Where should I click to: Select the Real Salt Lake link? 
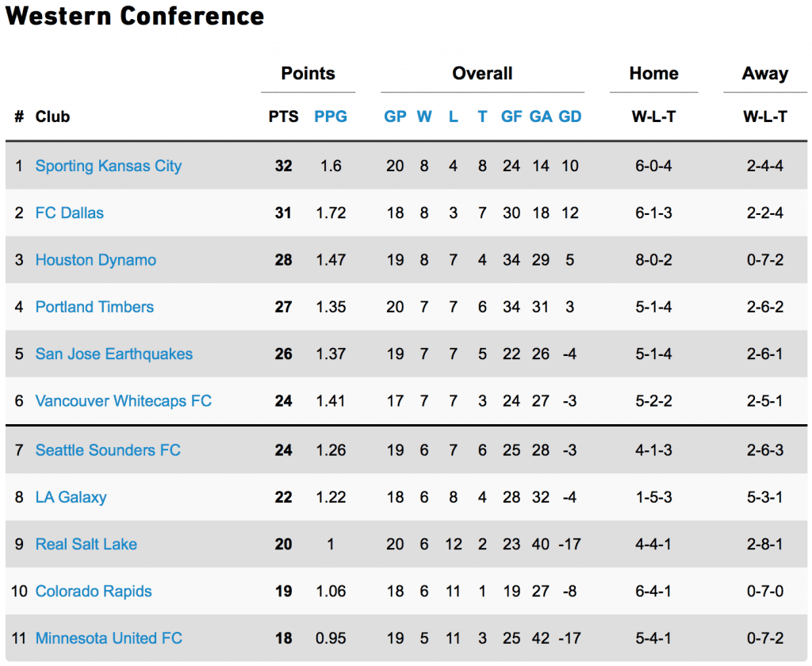click(86, 545)
